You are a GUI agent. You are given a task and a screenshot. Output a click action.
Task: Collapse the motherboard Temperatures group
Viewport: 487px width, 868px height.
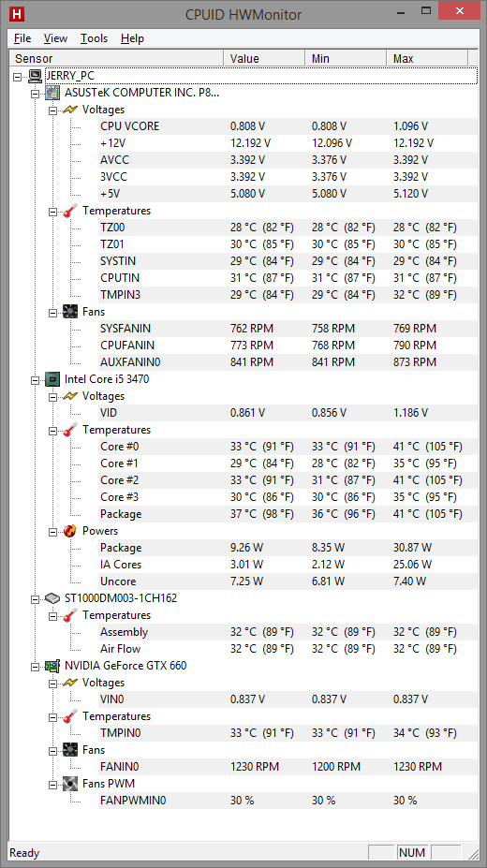tap(53, 211)
